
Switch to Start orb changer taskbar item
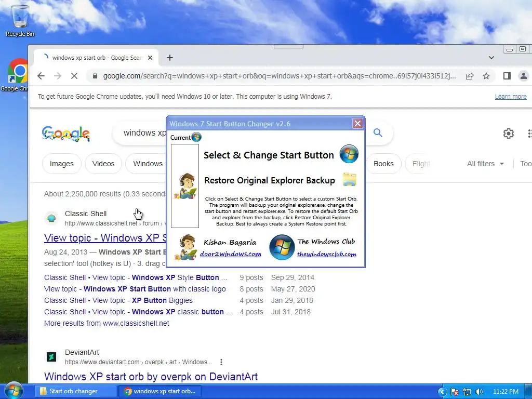point(75,391)
